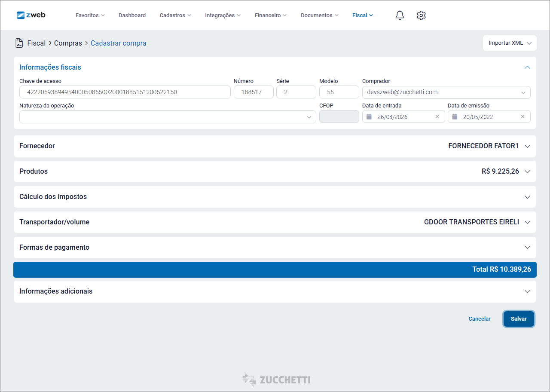The width and height of the screenshot is (550, 392).
Task: Open the Importar XML dropdown
Action: point(510,43)
